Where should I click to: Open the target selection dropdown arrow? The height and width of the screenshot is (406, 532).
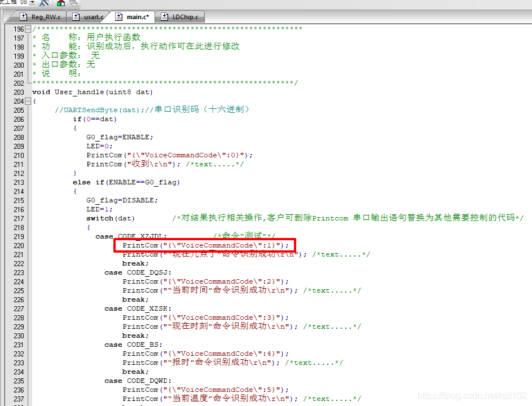33,2
